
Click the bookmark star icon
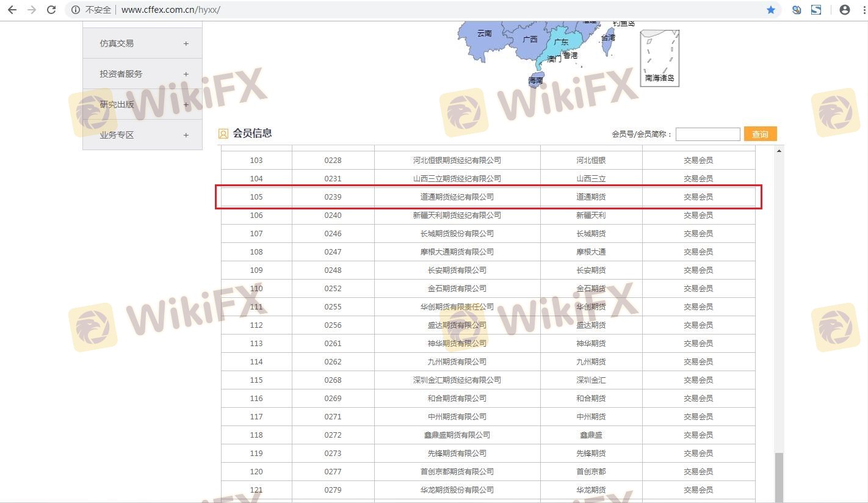[771, 10]
